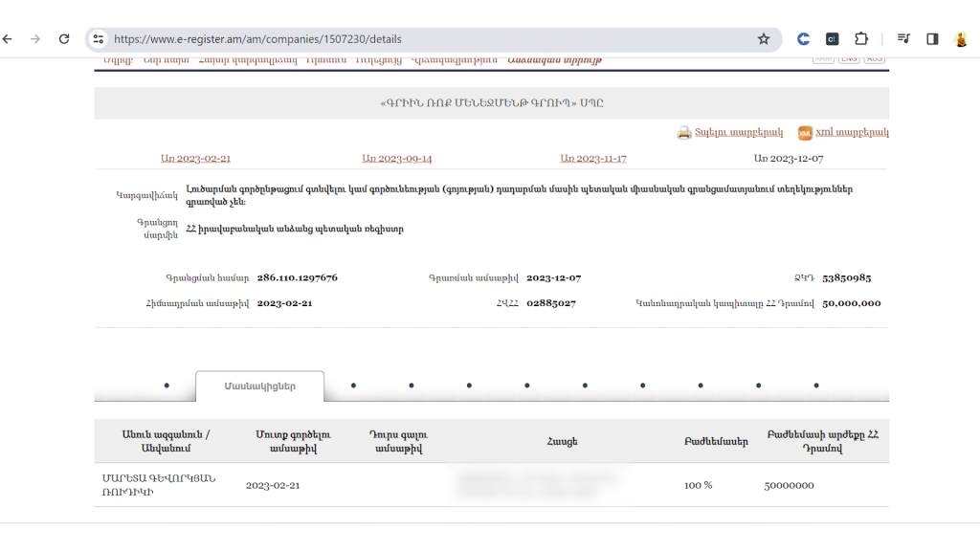Toggle the browser side panel icon
Viewport: 980px width, 551px height.
point(932,39)
